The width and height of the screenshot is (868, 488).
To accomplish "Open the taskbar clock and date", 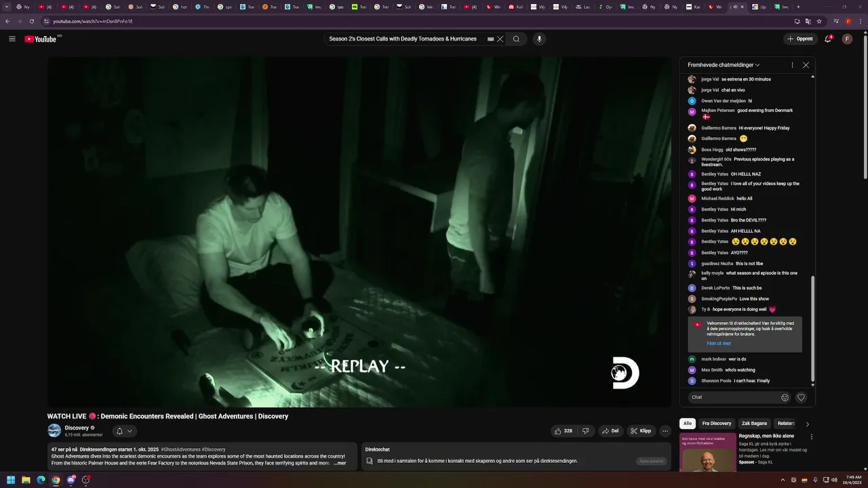I will (853, 480).
